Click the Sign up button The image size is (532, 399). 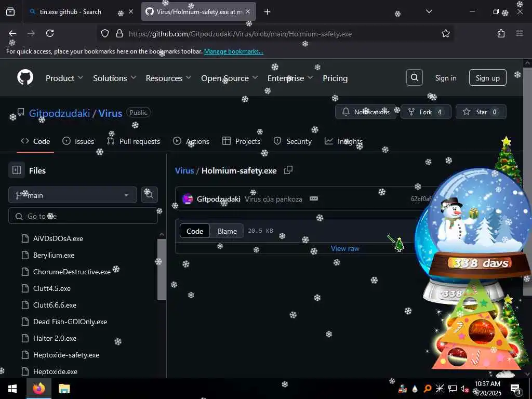487,78
